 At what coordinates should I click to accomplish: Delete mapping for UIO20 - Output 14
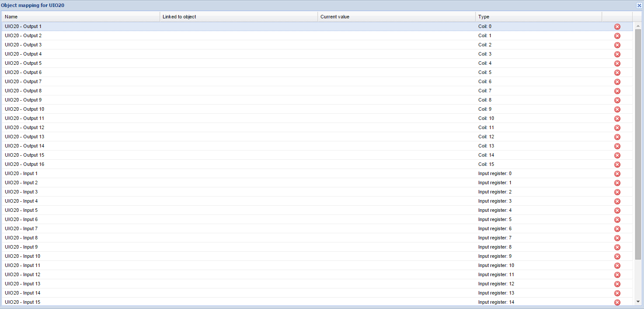coord(617,146)
